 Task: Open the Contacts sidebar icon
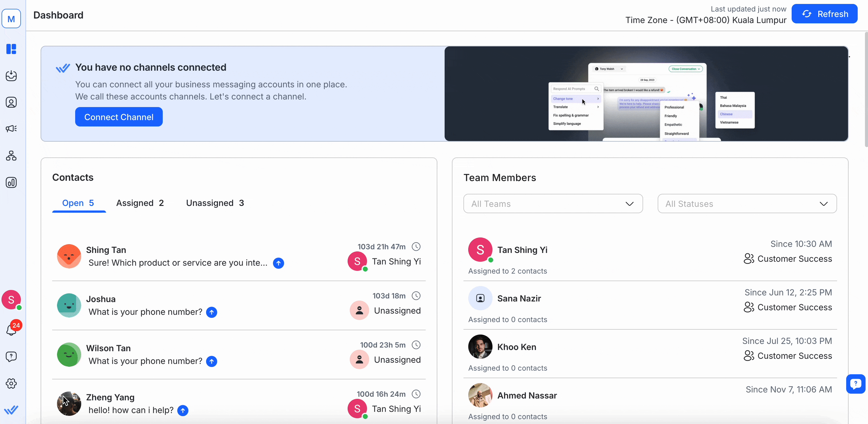tap(11, 102)
